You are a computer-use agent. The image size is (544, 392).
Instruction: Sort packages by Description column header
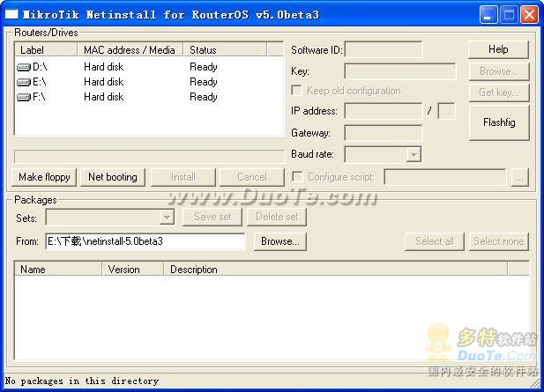[x=336, y=270]
